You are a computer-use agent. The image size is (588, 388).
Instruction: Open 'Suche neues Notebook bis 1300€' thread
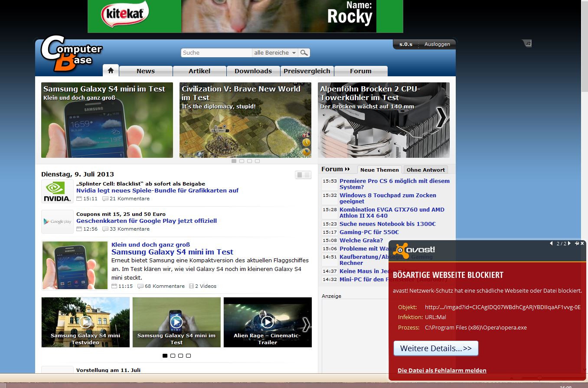pyautogui.click(x=388, y=224)
